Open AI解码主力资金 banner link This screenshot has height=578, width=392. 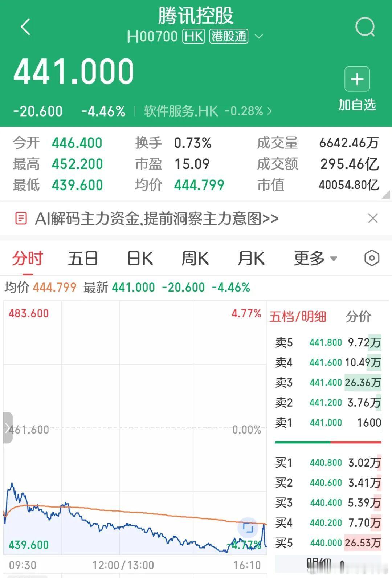click(x=157, y=219)
